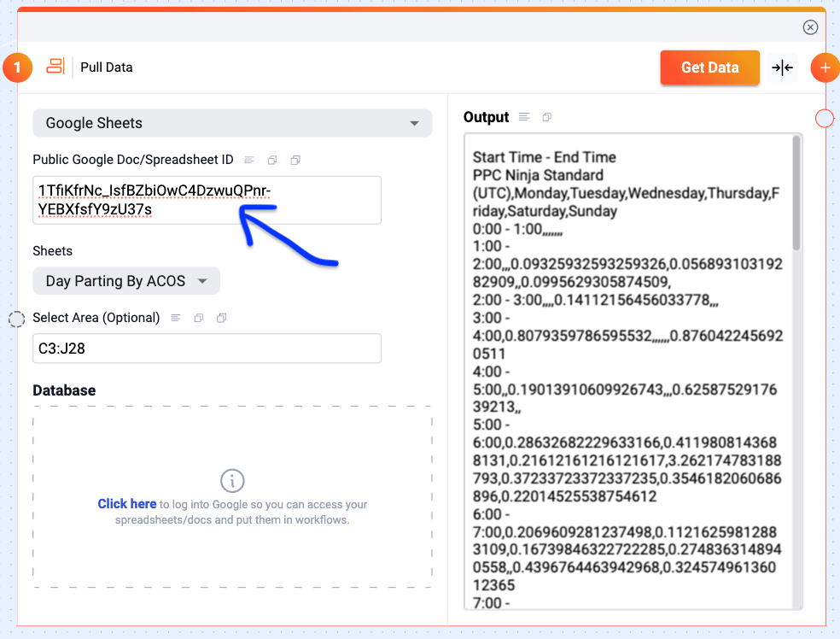Click the Output panel scrollbar thumb

tap(796, 193)
